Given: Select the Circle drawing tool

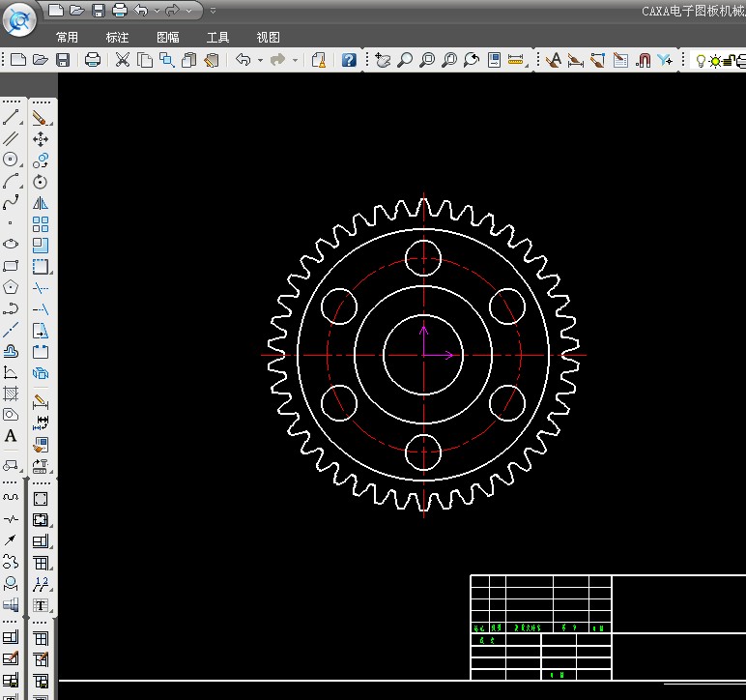Looking at the screenshot, I should pyautogui.click(x=11, y=160).
